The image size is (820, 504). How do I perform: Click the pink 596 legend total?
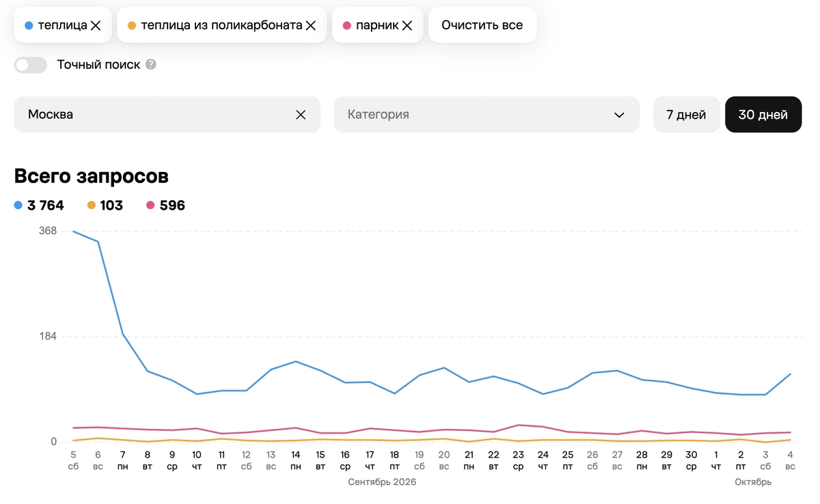165,206
